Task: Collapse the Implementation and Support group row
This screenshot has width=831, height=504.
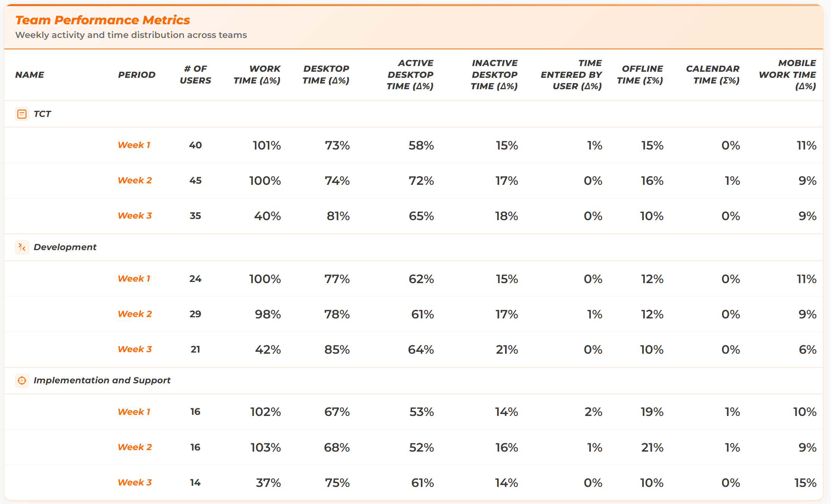Action: coord(102,380)
